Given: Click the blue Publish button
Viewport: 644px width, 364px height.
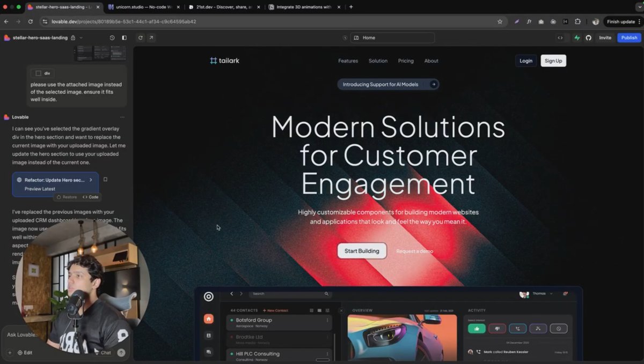Looking at the screenshot, I should [629, 38].
